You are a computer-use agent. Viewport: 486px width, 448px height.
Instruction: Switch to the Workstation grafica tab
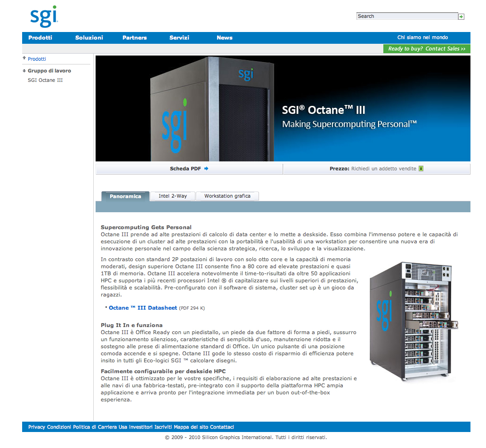pyautogui.click(x=227, y=196)
